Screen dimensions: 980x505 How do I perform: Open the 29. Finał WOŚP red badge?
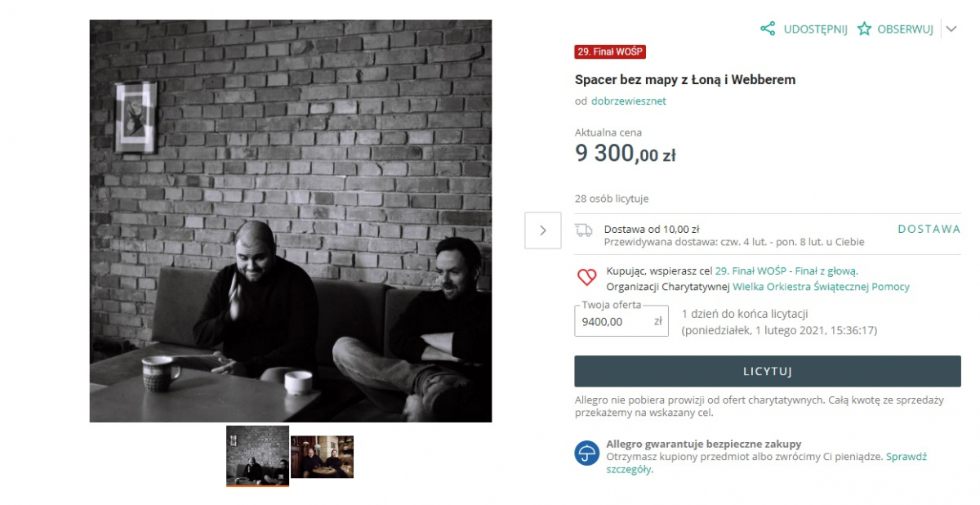610,51
